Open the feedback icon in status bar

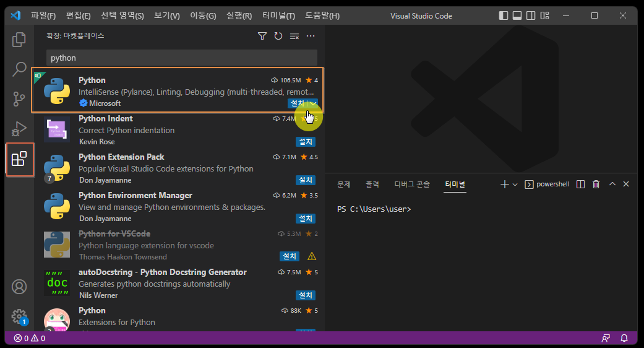[606, 338]
